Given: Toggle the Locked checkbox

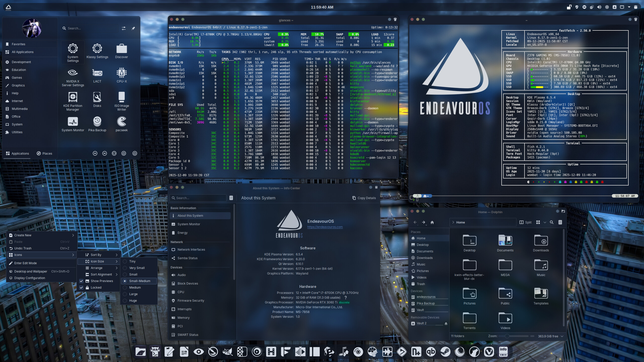Looking at the screenshot, I should click(96, 287).
